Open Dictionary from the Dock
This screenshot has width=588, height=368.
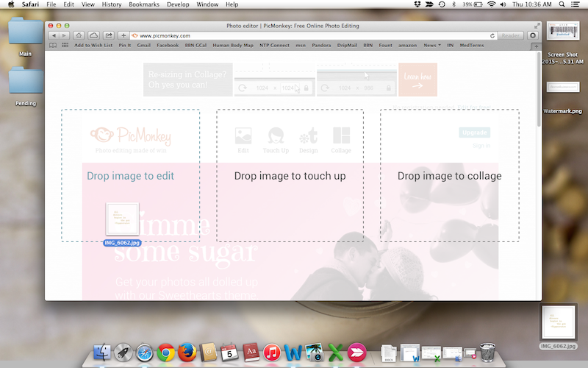pos(251,353)
